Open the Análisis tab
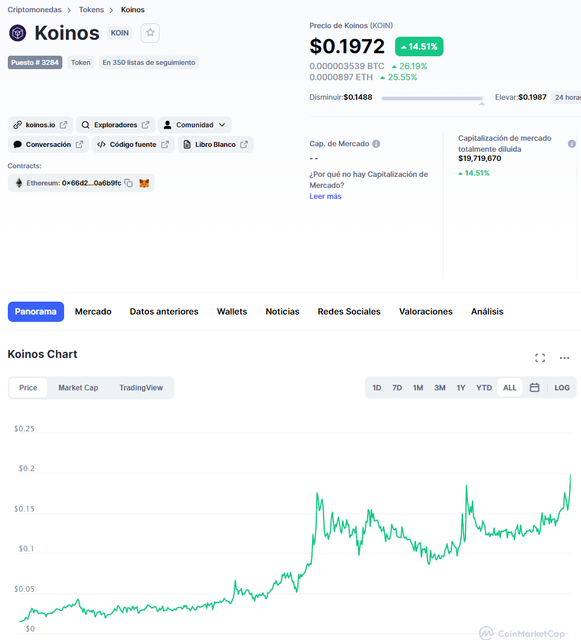Screen dimensions: 581x640 (x=487, y=311)
